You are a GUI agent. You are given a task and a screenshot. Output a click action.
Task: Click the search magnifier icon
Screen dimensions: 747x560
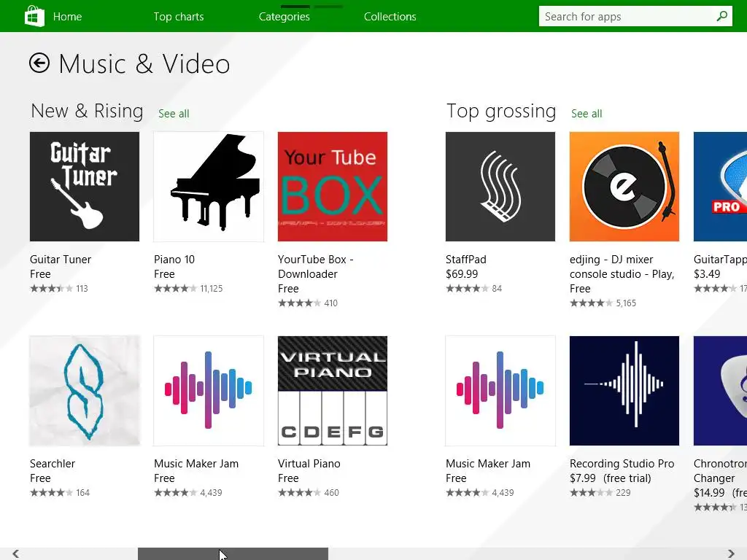[x=721, y=16]
